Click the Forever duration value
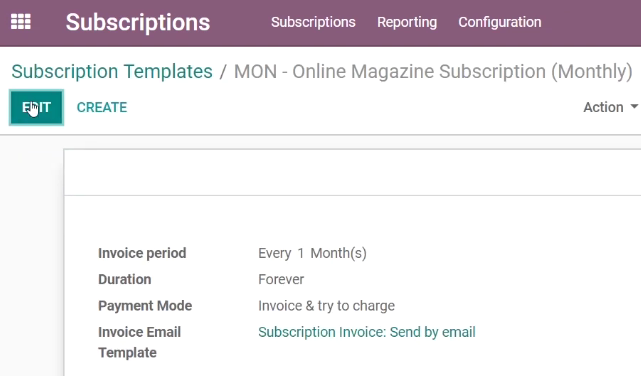Screen dimensions: 641x376 pos(281,280)
